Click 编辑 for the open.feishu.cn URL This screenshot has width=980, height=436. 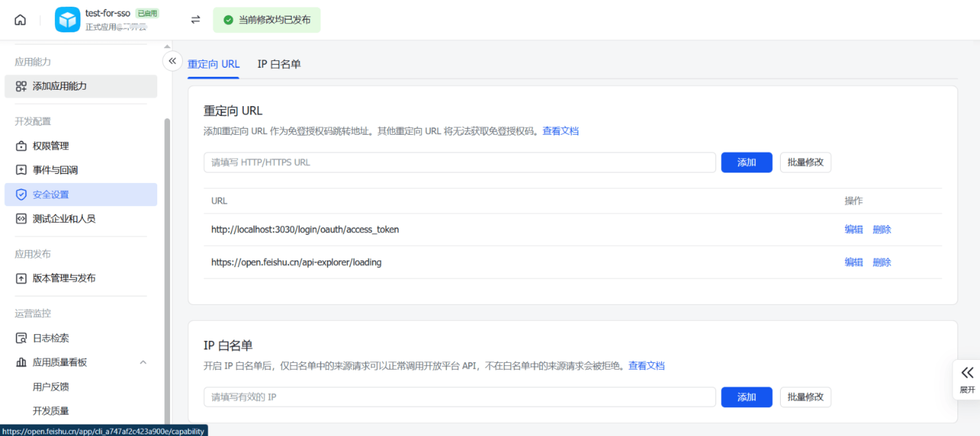coord(853,262)
